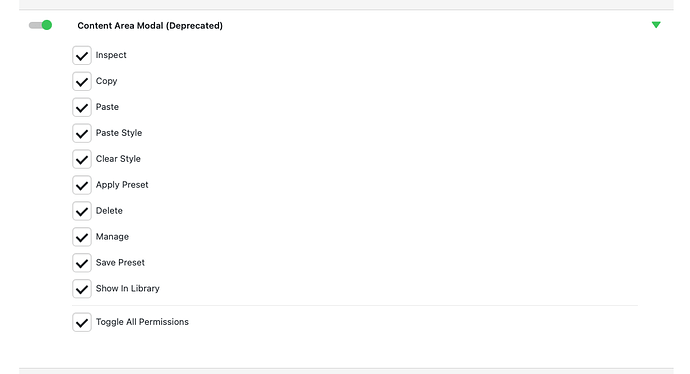This screenshot has width=690, height=374.
Task: Uncheck Toggle All Permissions checkbox
Action: (82, 323)
